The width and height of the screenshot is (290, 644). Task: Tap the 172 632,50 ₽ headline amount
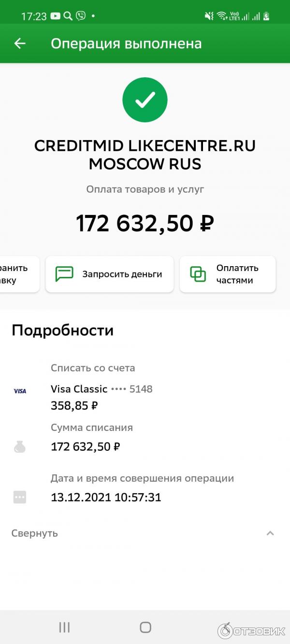coord(145,223)
